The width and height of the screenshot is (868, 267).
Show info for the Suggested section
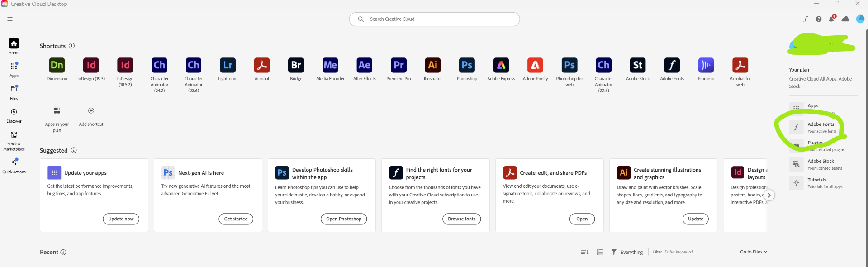(74, 150)
